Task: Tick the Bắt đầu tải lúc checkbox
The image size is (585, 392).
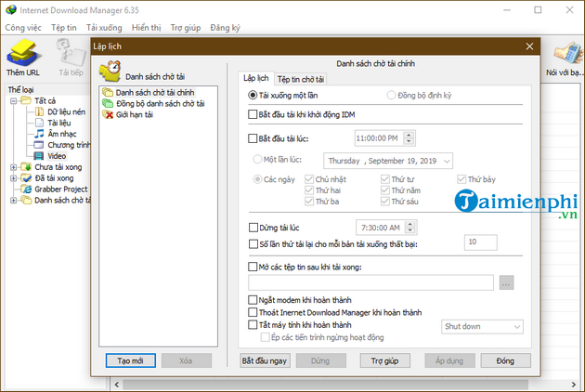Action: pyautogui.click(x=253, y=138)
